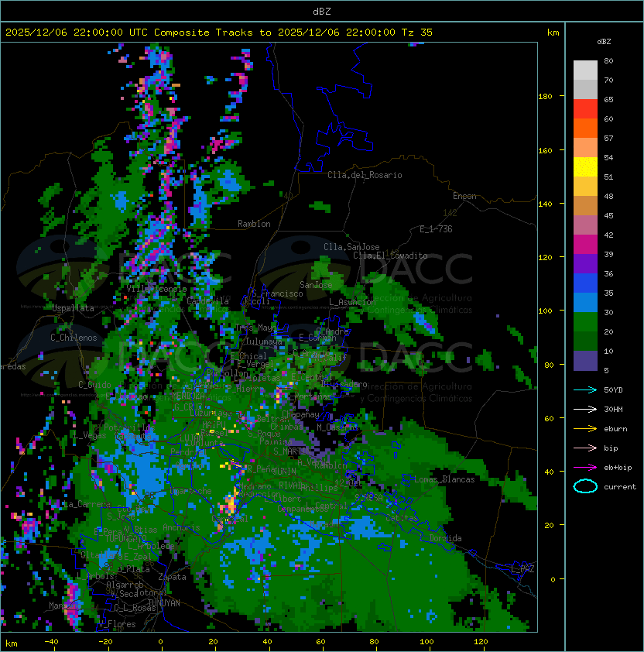
Task: Click the Dormida place label
Action: tap(445, 538)
